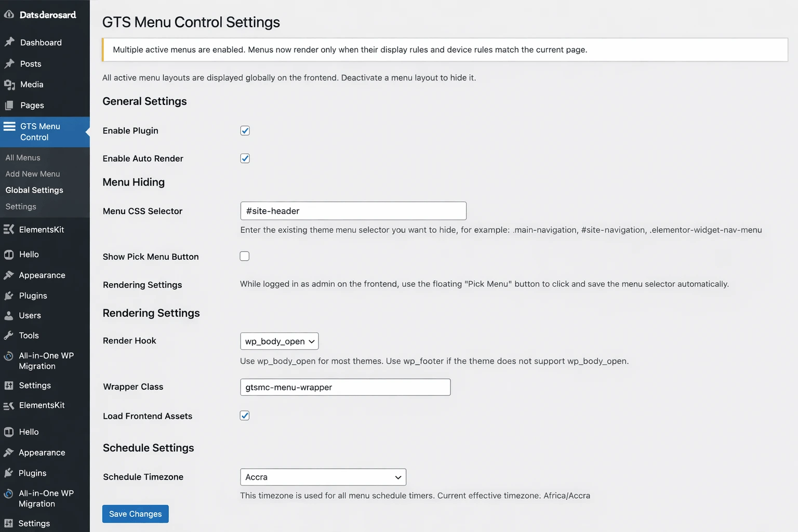Click the Pages icon in the sidebar
Viewport: 798px width, 532px height.
coord(9,105)
